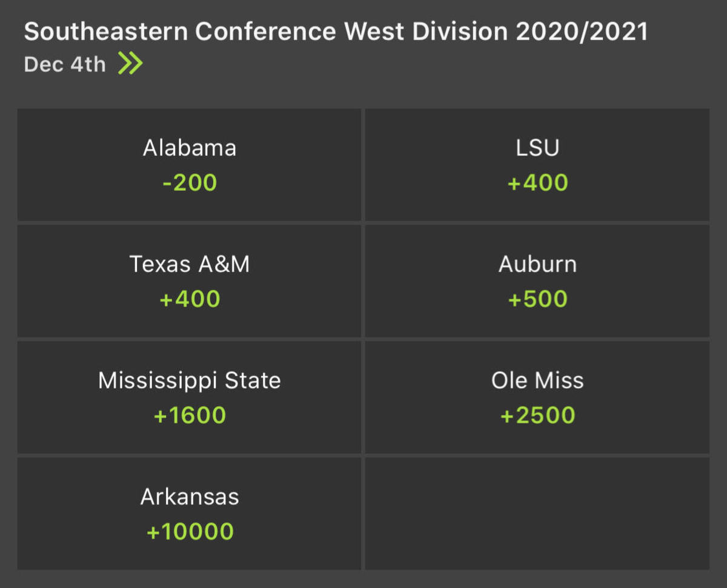
Task: Click the empty cell beside Arkansas
Action: point(537,514)
